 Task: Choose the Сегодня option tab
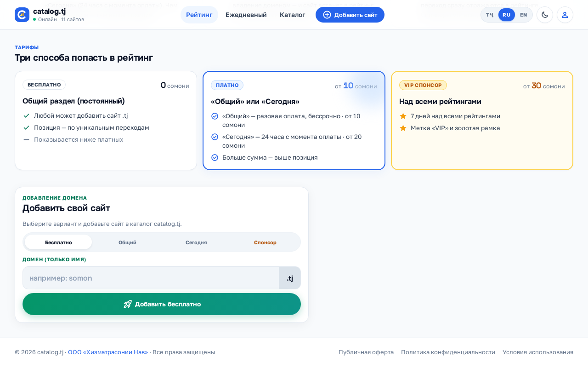(x=196, y=242)
